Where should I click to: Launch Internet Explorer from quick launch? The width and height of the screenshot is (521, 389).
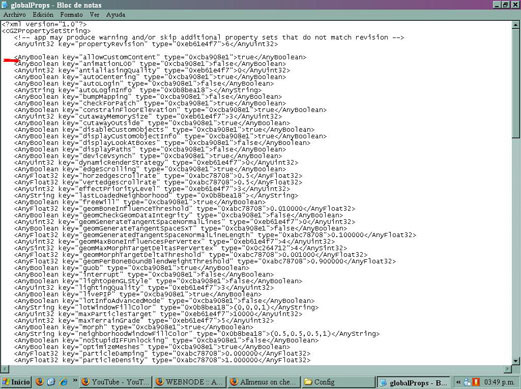pos(63,382)
